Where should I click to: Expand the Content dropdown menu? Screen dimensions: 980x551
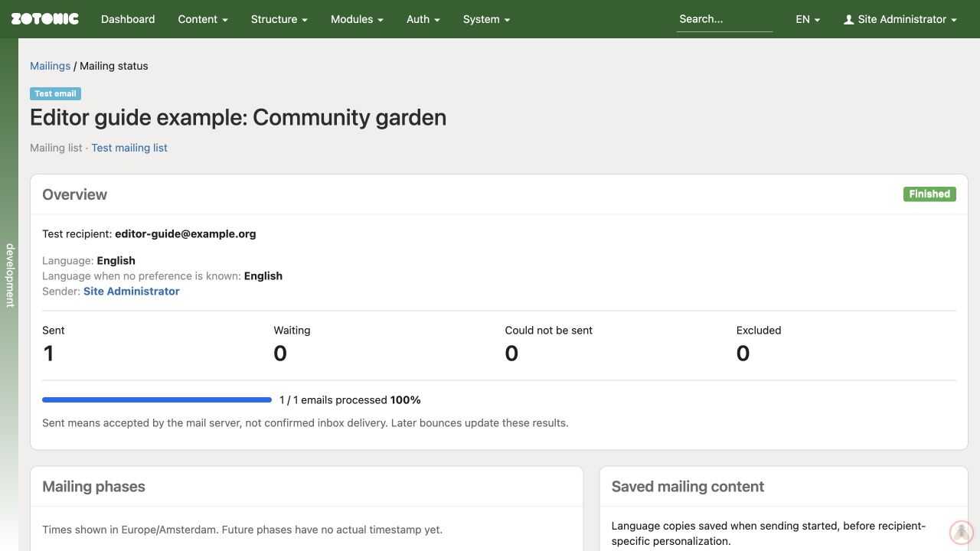click(x=203, y=19)
